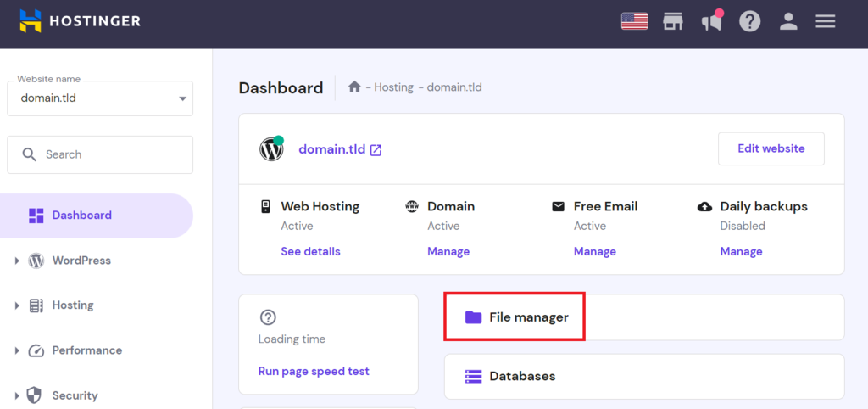Open the Website name dropdown

[x=100, y=98]
